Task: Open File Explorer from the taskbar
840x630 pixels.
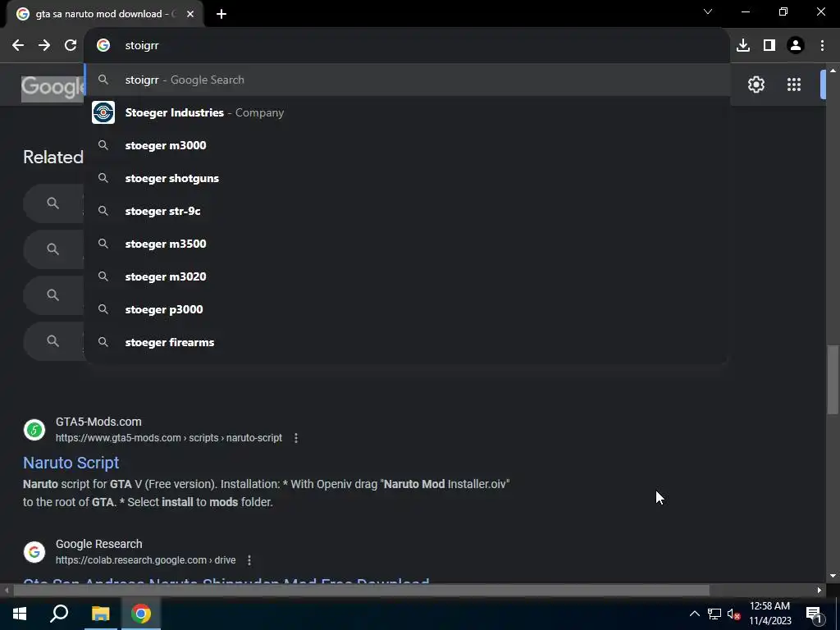Action: [100, 614]
